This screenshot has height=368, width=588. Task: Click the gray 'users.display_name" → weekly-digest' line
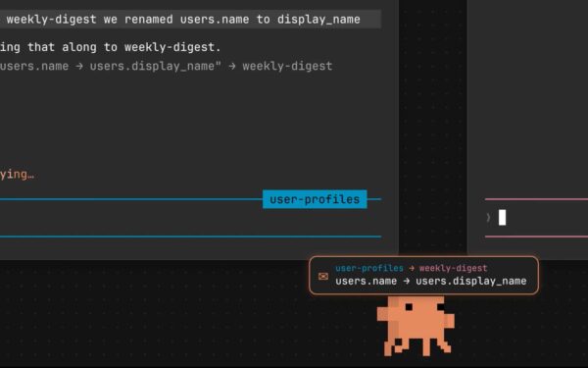point(167,66)
